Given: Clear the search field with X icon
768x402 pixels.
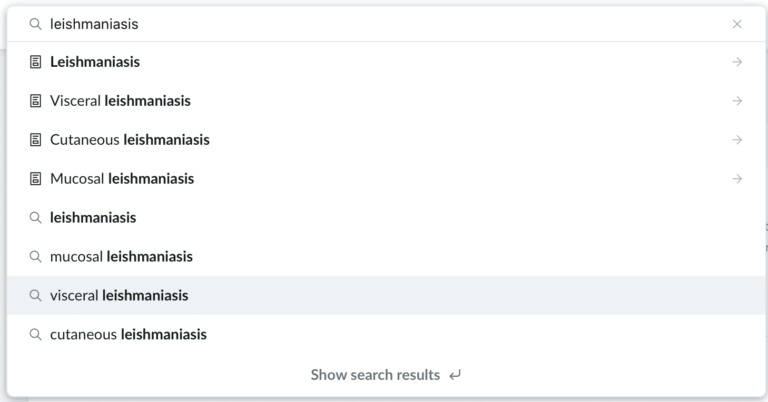Looking at the screenshot, I should [x=737, y=24].
